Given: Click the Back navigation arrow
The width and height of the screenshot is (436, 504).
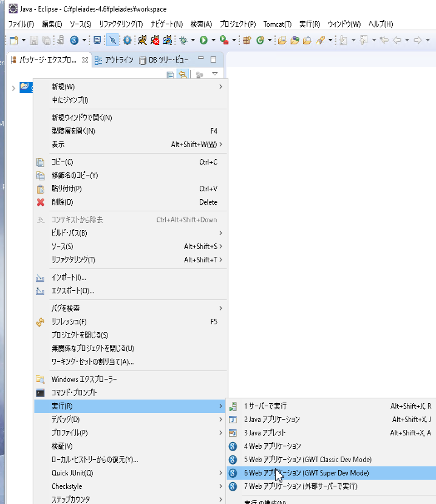Looking at the screenshot, I should click(x=397, y=40).
